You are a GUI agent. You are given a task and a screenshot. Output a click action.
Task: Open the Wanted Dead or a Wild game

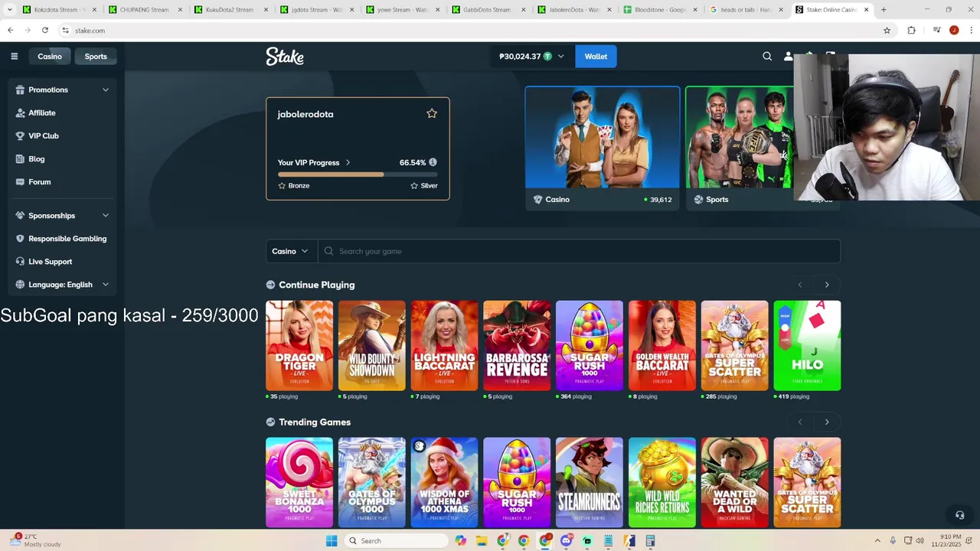point(734,482)
